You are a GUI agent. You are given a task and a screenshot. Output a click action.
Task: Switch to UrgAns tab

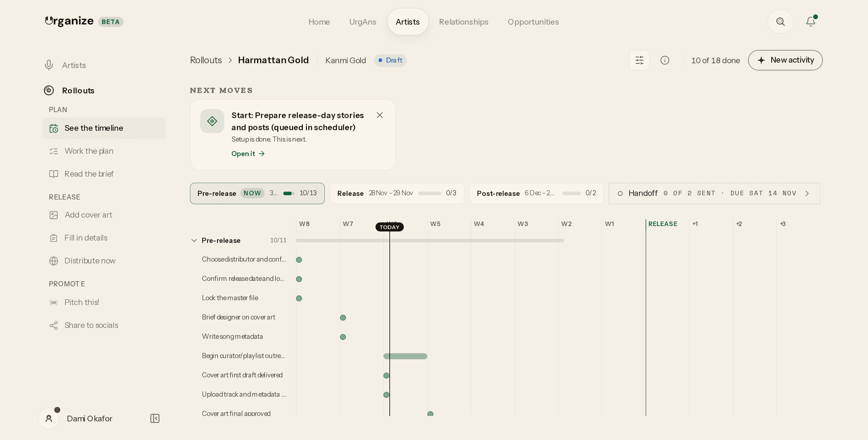(363, 22)
